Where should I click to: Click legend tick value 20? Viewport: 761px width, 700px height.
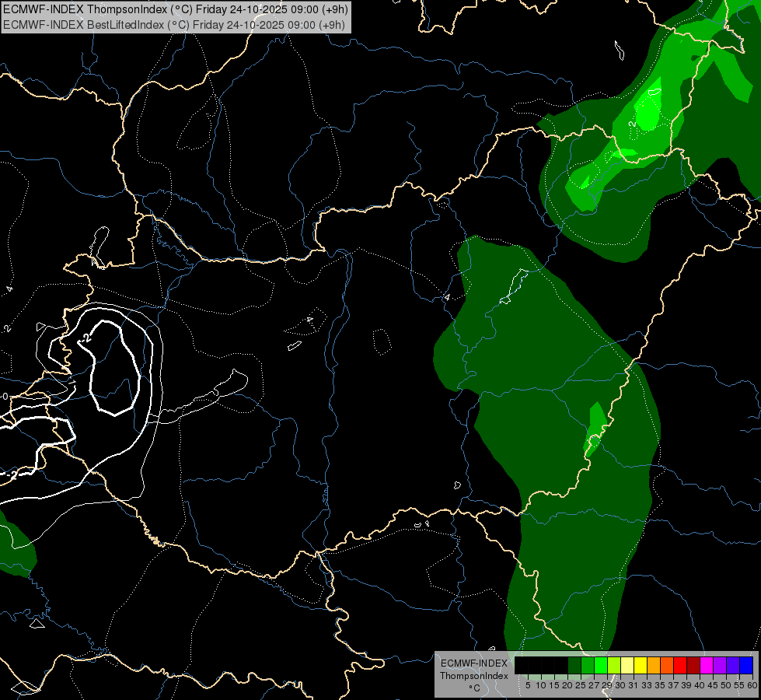tap(568, 685)
